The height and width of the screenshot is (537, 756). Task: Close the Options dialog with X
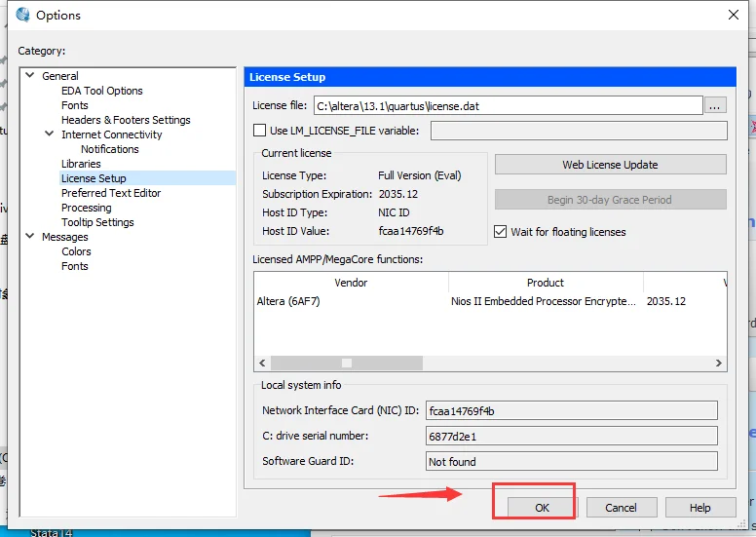(x=734, y=15)
